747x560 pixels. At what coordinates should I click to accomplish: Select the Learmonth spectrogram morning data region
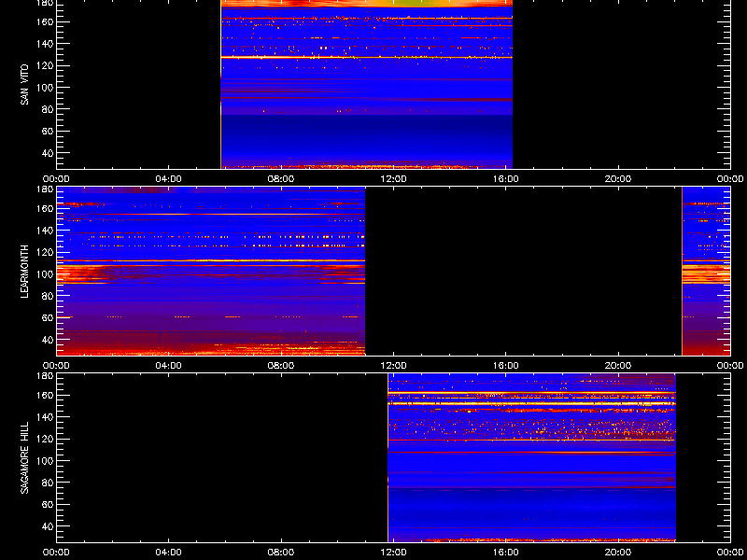click(211, 271)
